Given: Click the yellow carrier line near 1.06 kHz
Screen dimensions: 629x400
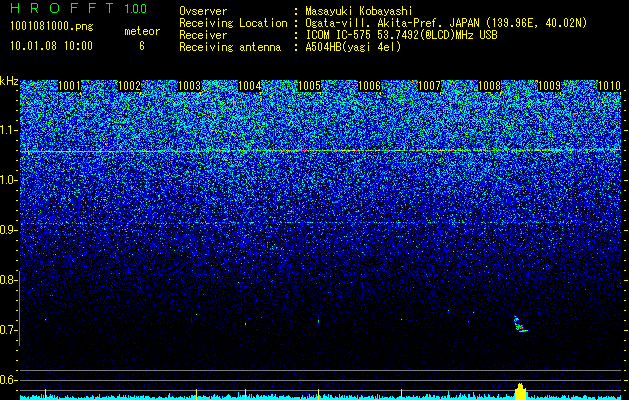Looking at the screenshot, I should pyautogui.click(x=320, y=151).
